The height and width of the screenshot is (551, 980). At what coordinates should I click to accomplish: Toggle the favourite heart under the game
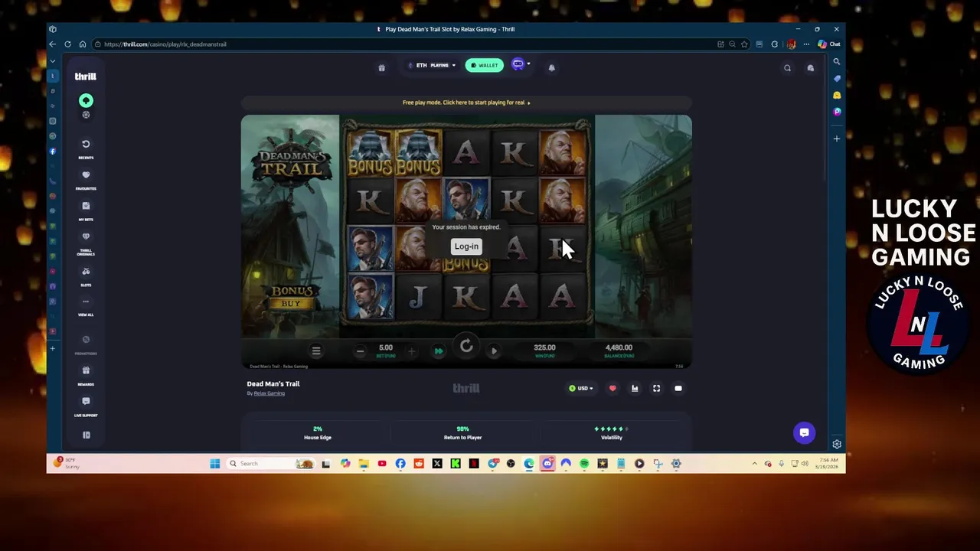[x=612, y=388]
